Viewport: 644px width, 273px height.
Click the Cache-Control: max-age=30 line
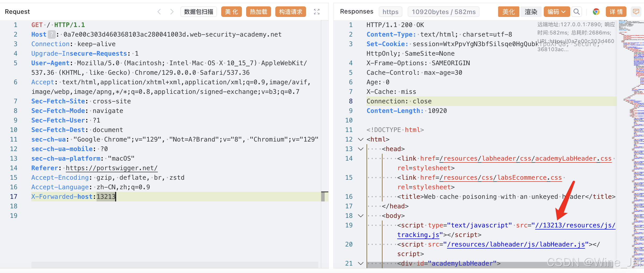tap(414, 73)
